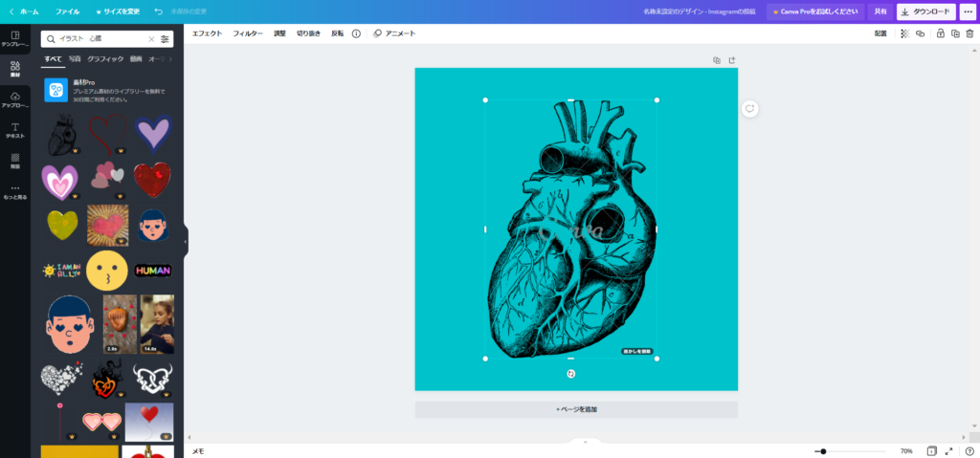Open the image info icon
This screenshot has width=980, height=458.
[356, 33]
